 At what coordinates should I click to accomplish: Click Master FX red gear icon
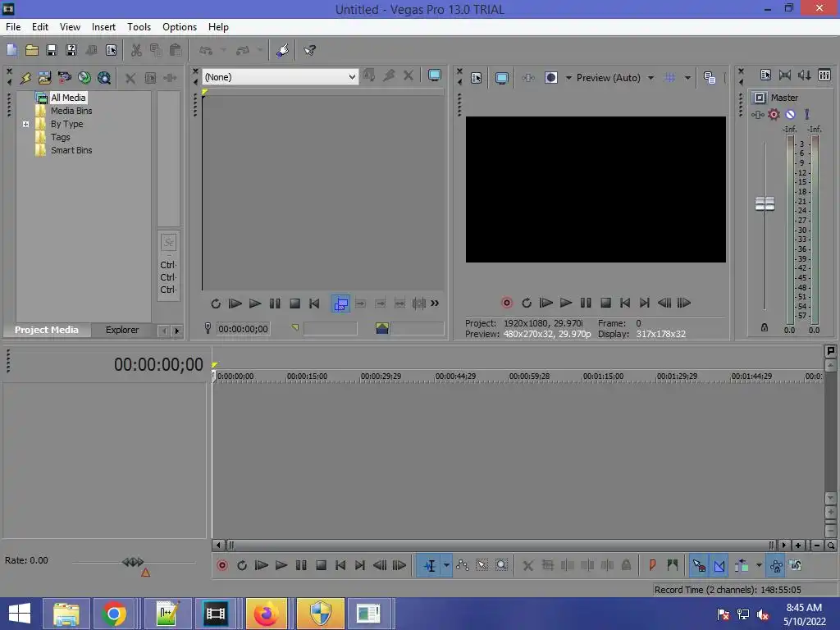pos(774,114)
